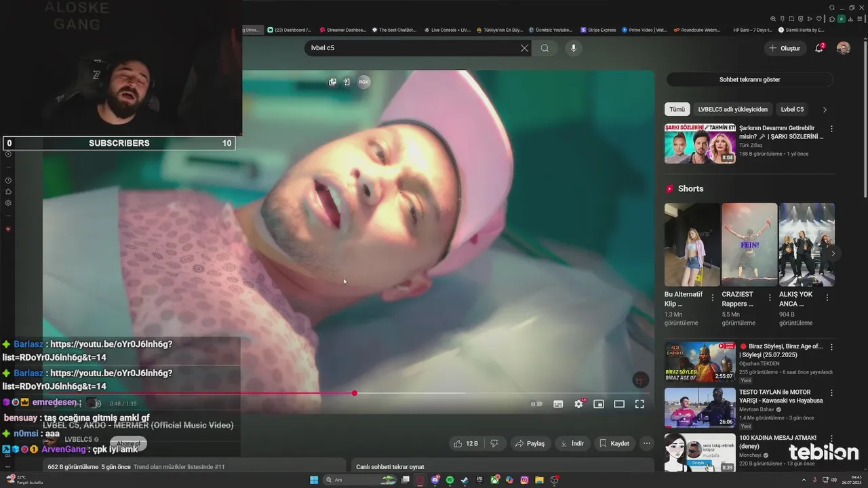Open 'Biraz Söyleşi, Biraz Age of' video title
The width and height of the screenshot is (868, 488).
(781, 350)
